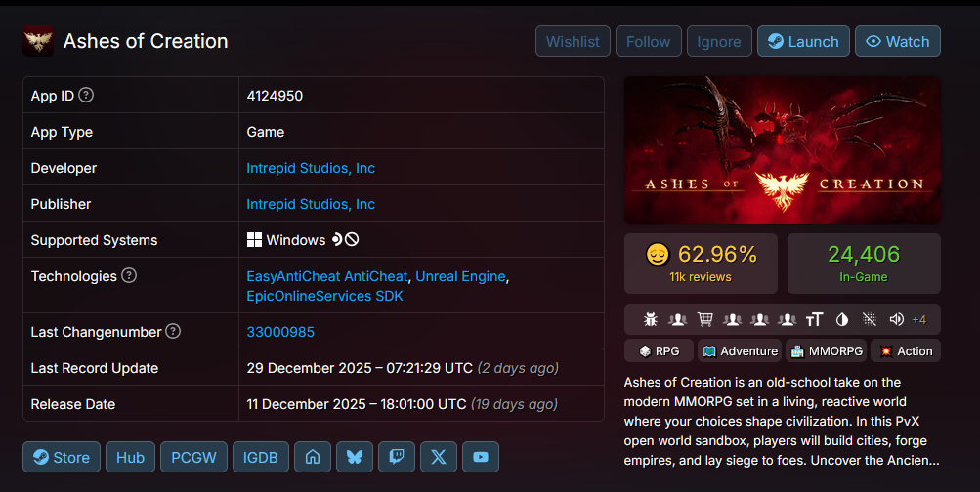The image size is (980, 492).
Task: Click the game description paragraph
Action: pyautogui.click(x=782, y=422)
